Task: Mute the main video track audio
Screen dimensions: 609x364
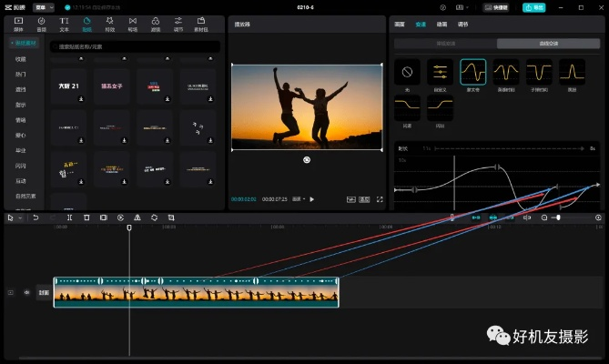Action: [x=26, y=292]
